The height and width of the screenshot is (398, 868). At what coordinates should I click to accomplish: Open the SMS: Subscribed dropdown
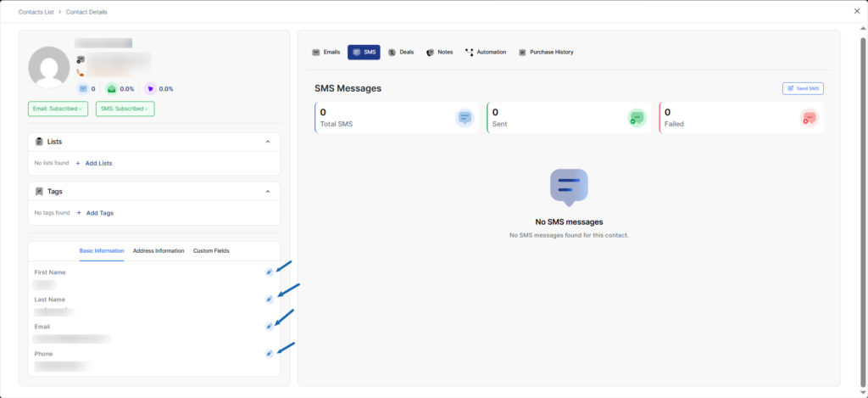pyautogui.click(x=125, y=109)
